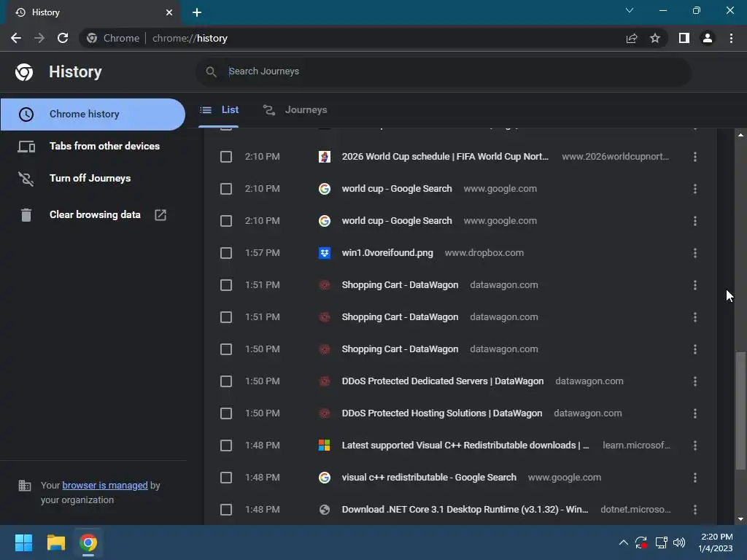This screenshot has height=560, width=747.
Task: Click the managed organization building icon
Action: (24, 486)
